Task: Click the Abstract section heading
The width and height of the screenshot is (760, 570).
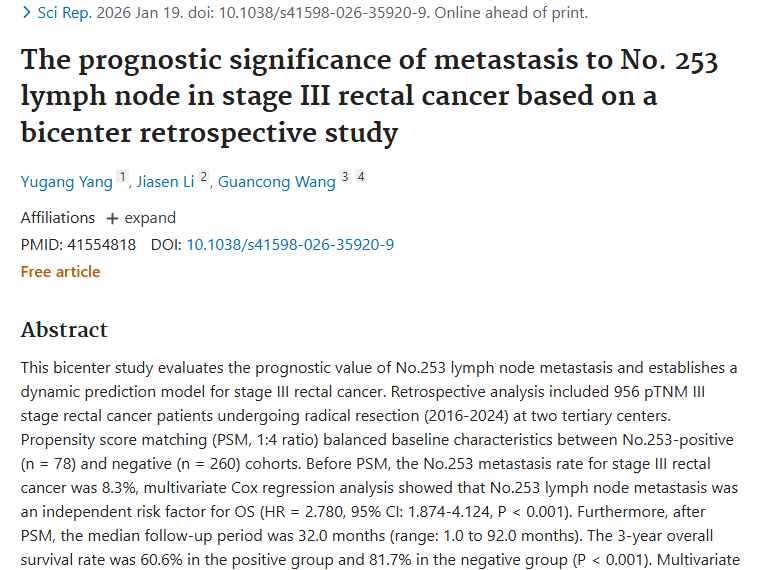Action: [64, 330]
